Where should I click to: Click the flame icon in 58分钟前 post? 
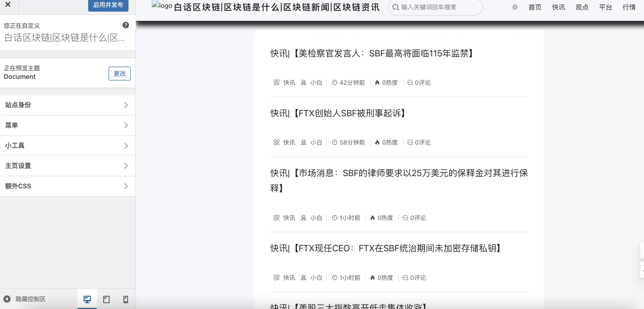tap(377, 142)
